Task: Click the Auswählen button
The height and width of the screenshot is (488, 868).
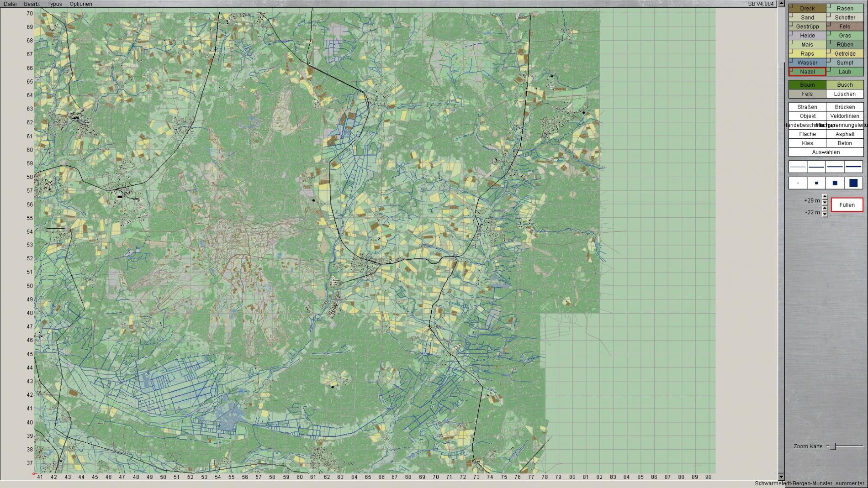Action: click(826, 152)
